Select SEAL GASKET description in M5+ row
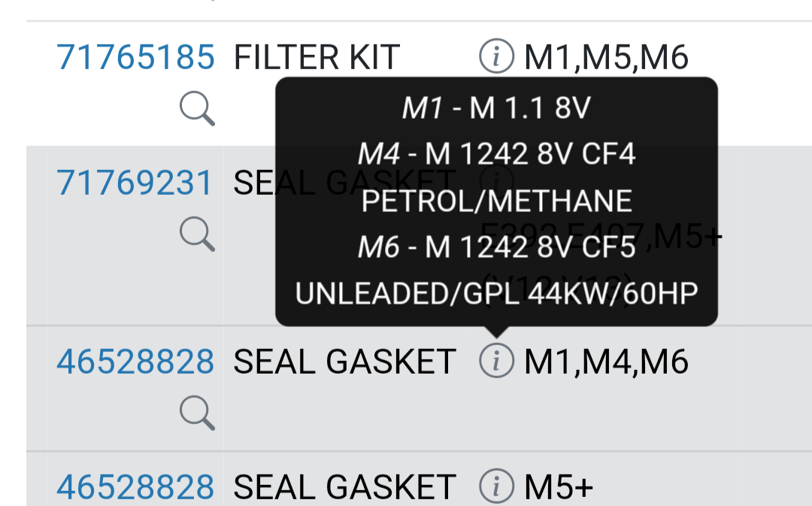This screenshot has height=506, width=812. (344, 487)
